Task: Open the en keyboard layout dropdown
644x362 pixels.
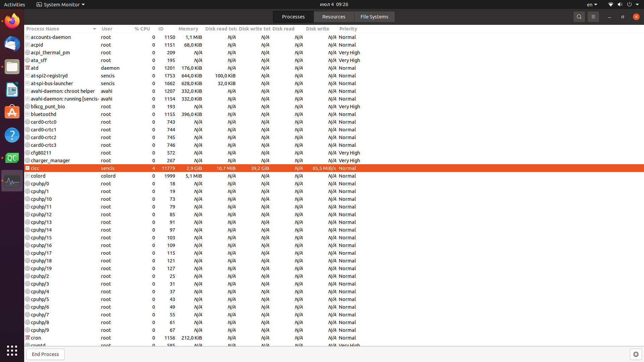Action: click(x=592, y=4)
